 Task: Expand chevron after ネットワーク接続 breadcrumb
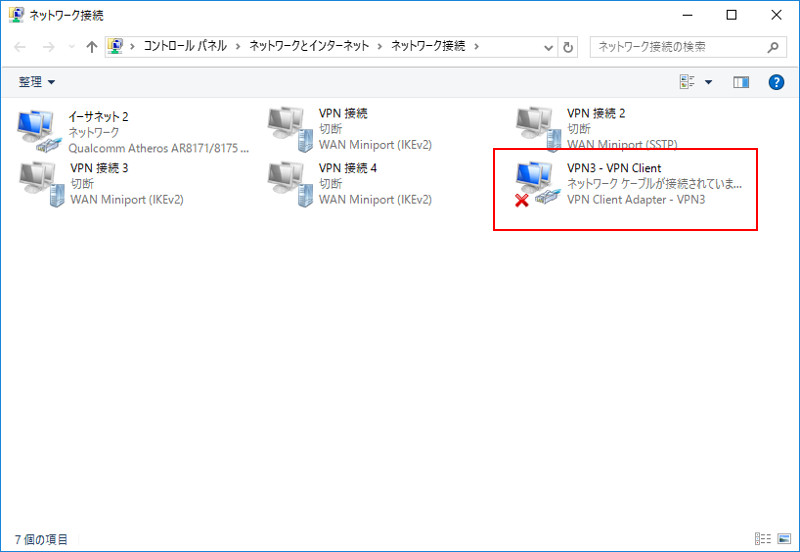coord(477,46)
